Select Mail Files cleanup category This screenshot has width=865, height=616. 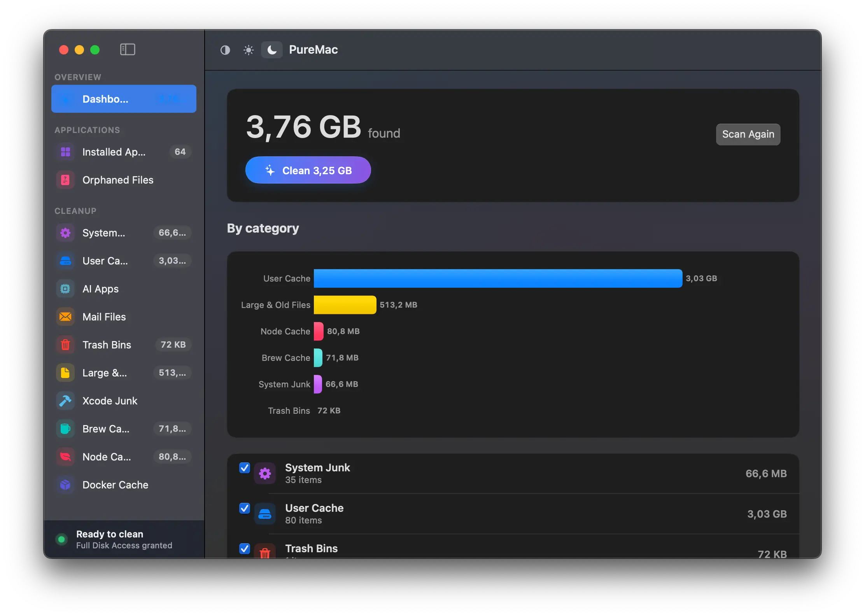124,317
